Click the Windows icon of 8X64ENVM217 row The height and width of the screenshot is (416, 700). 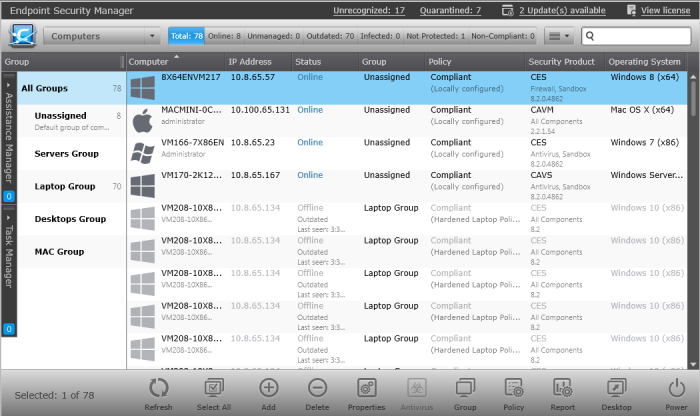click(x=143, y=88)
